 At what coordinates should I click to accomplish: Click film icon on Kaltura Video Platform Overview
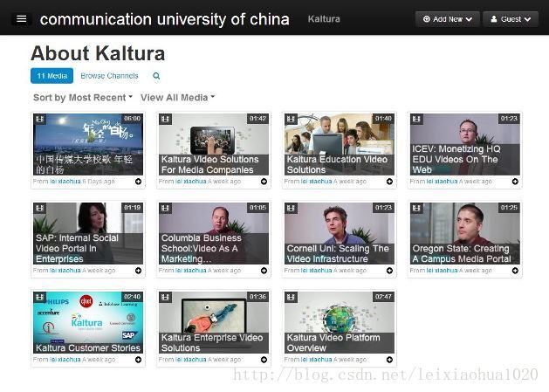pos(291,298)
